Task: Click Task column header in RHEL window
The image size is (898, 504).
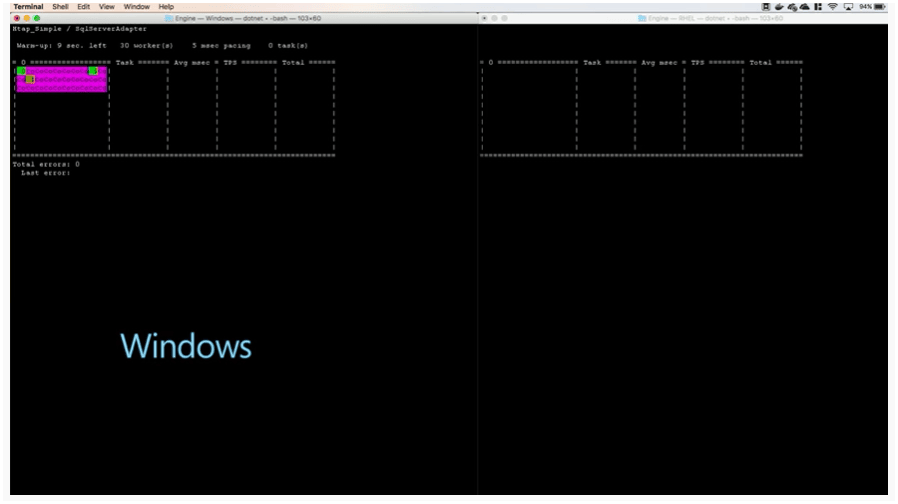Action: 592,62
